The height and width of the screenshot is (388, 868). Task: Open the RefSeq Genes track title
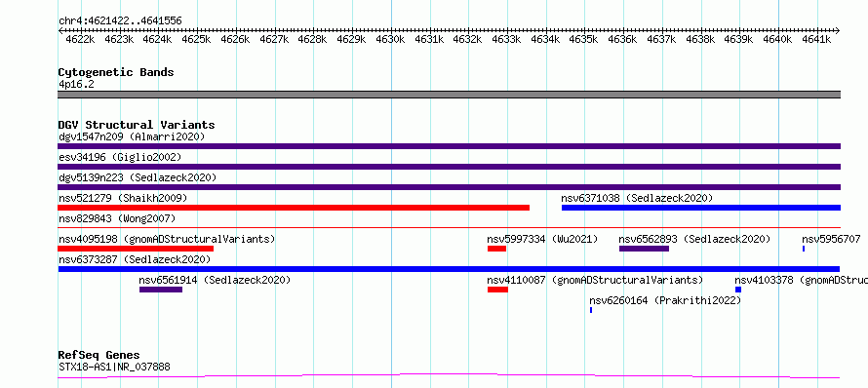pos(99,355)
